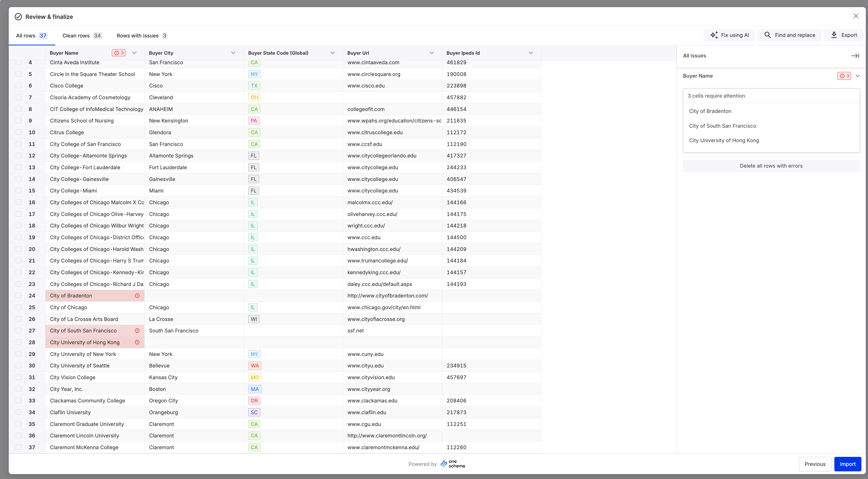Click error icon in City University of Hong Kong cell

coord(137,342)
